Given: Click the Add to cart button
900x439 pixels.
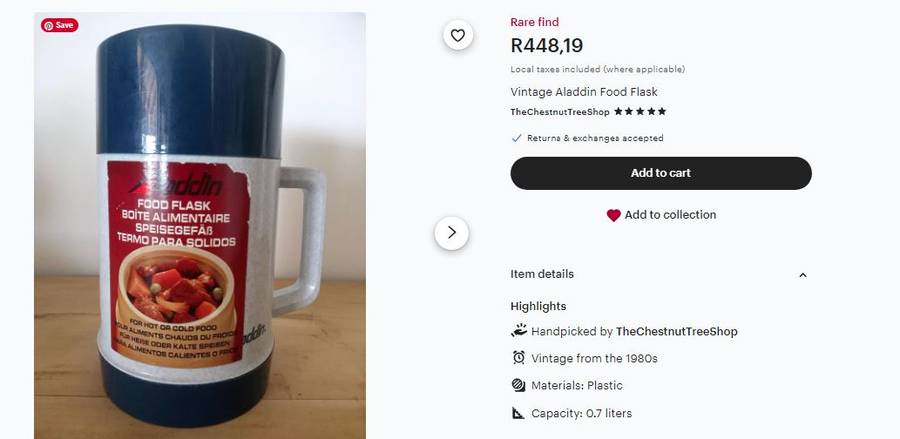Looking at the screenshot, I should 661,173.
